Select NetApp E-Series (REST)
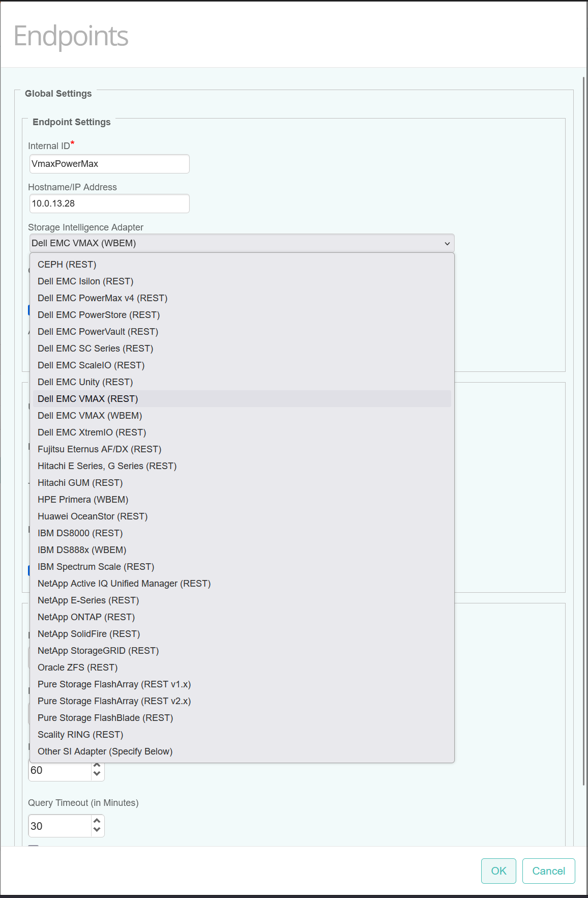Viewport: 588px width, 898px height. (x=242, y=600)
